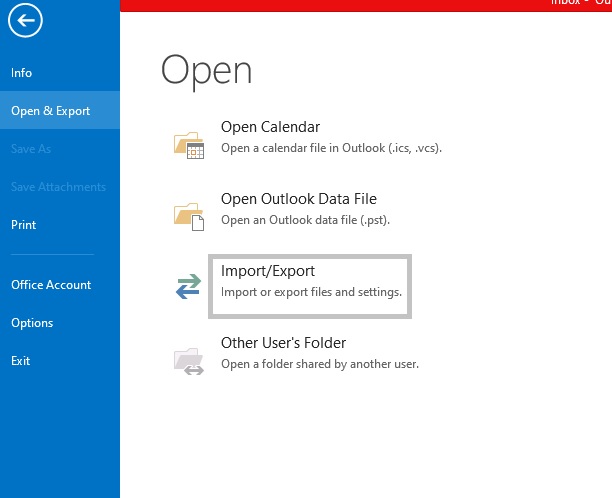Click 'Open an Outlook data file (.pst)' text
612x498 pixels.
click(x=306, y=220)
